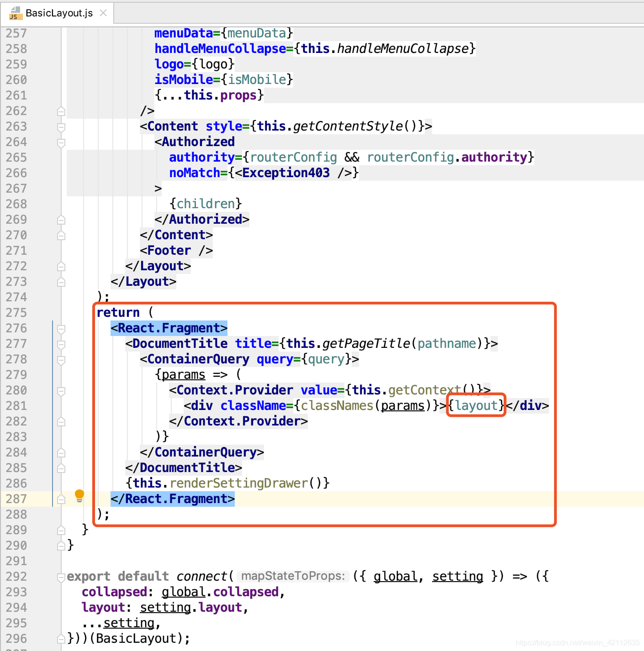644x651 pixels.
Task: Click 'menuData=' prop on line 257
Action: click(x=187, y=33)
